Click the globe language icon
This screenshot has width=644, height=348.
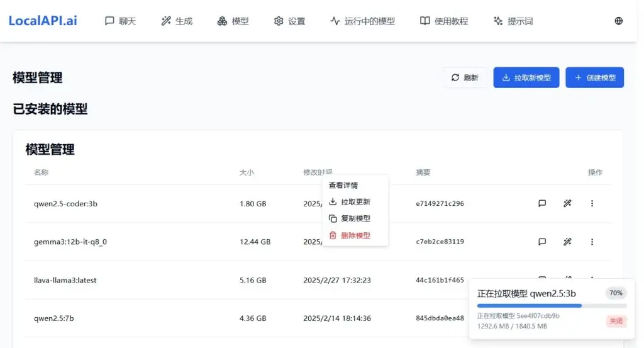pyautogui.click(x=619, y=21)
